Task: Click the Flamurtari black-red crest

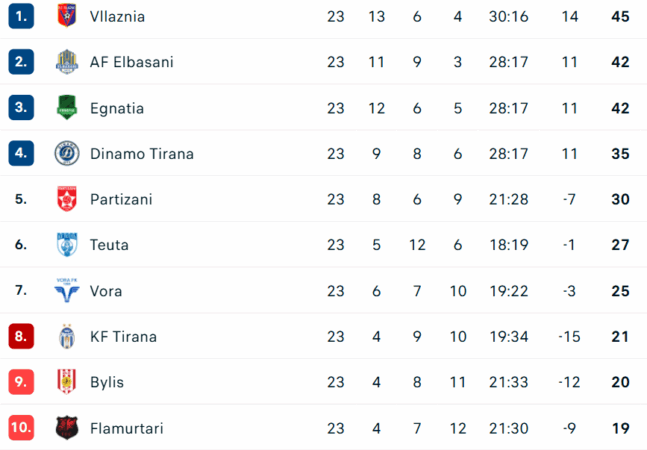Action: coord(67,428)
